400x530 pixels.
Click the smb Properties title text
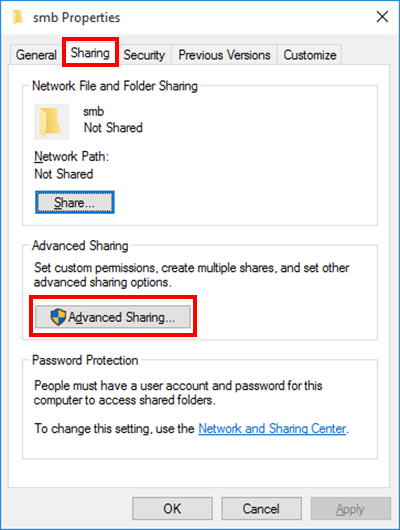tap(76, 17)
